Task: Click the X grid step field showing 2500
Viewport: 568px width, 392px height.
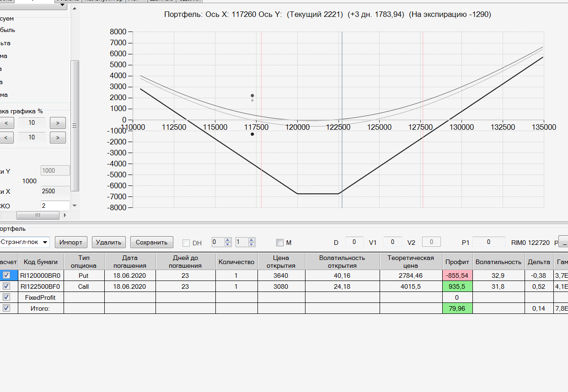Action: pyautogui.click(x=55, y=191)
